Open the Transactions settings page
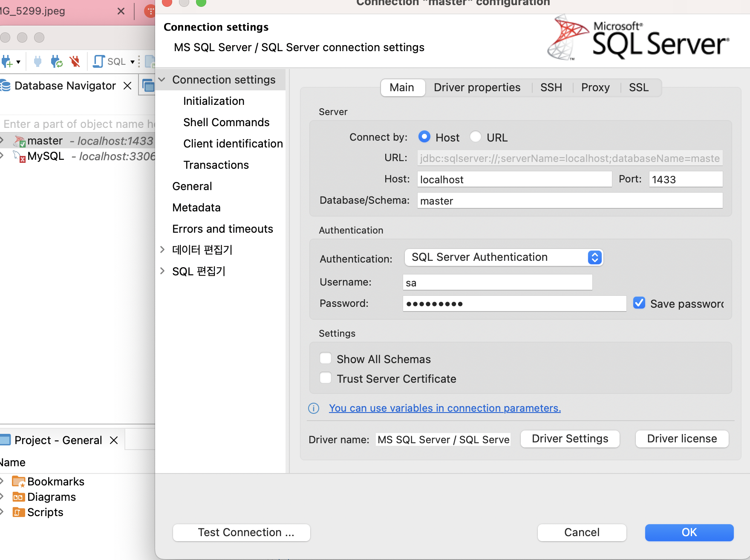 pyautogui.click(x=216, y=165)
